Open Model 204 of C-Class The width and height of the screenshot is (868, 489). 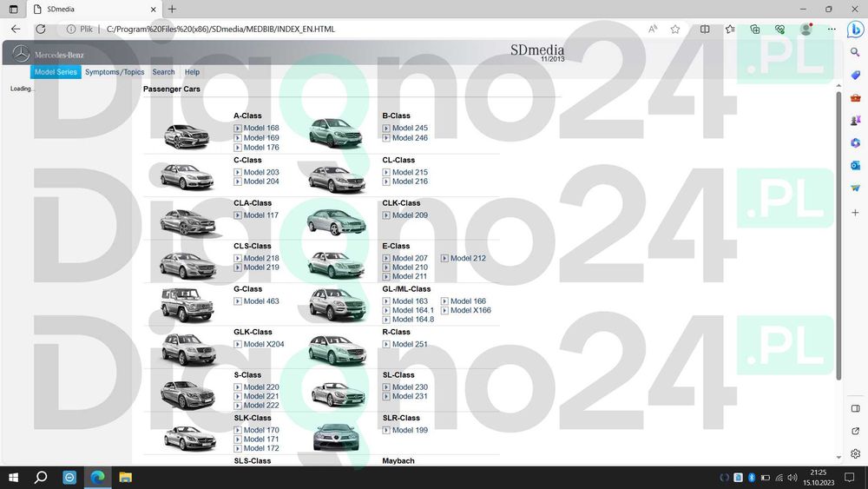(x=261, y=181)
